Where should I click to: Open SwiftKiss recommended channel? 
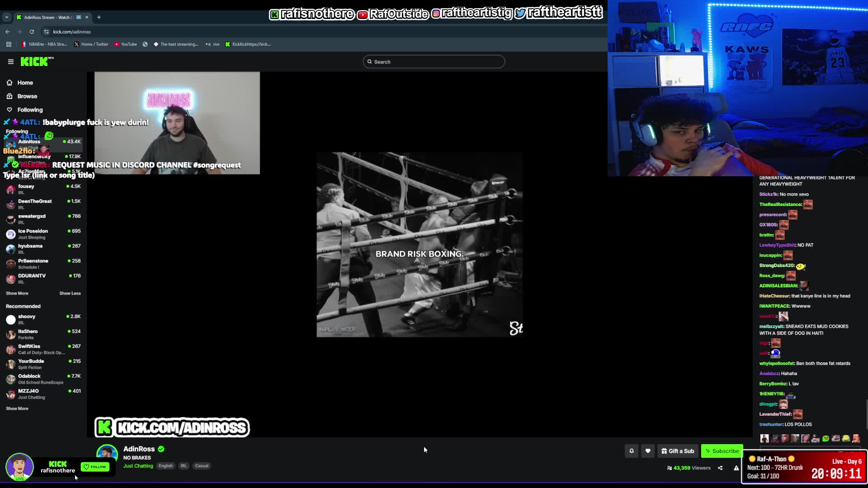[x=43, y=349]
